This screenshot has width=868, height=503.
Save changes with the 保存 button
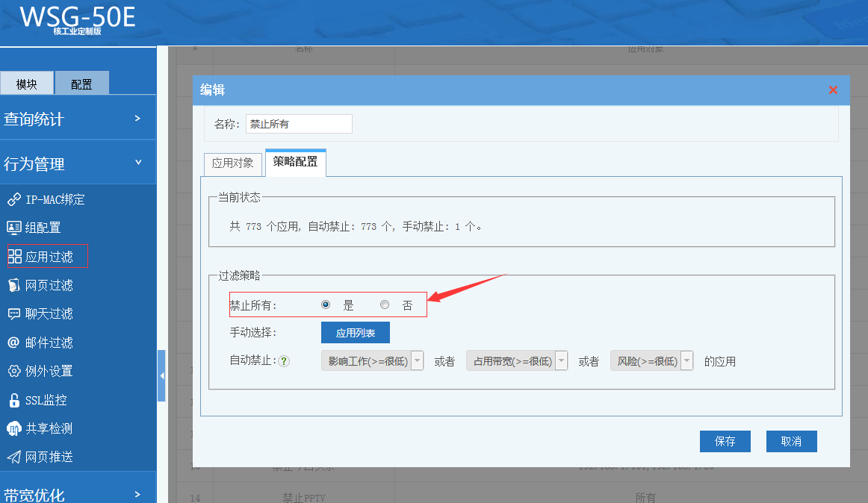pos(725,441)
